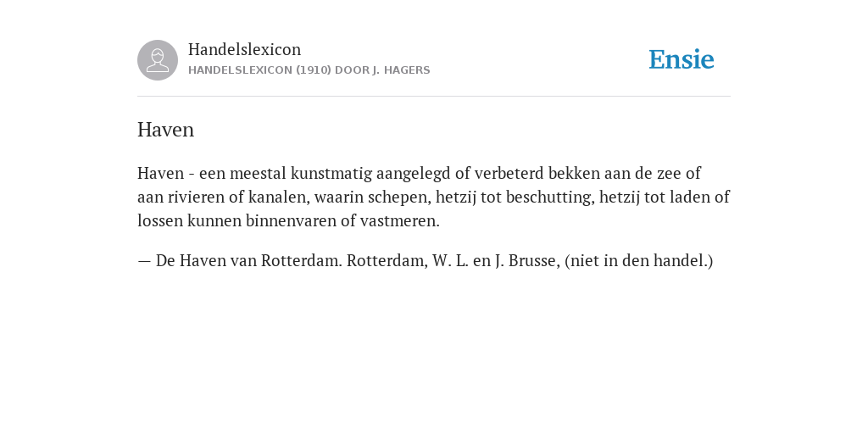This screenshot has width=868, height=434.
Task: Click the '(niet in den handel.)' note
Action: click(x=639, y=261)
